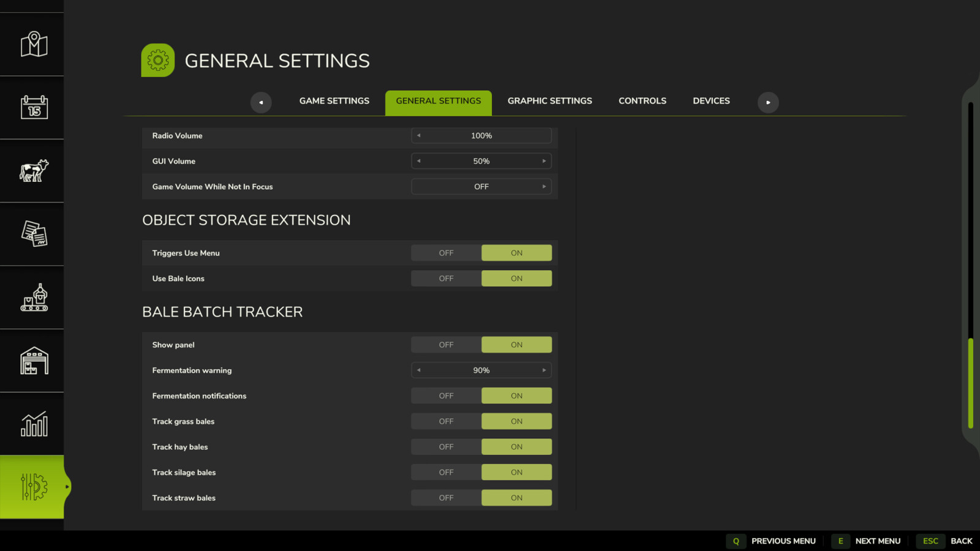Click the green gear General Settings icon

[x=158, y=60]
